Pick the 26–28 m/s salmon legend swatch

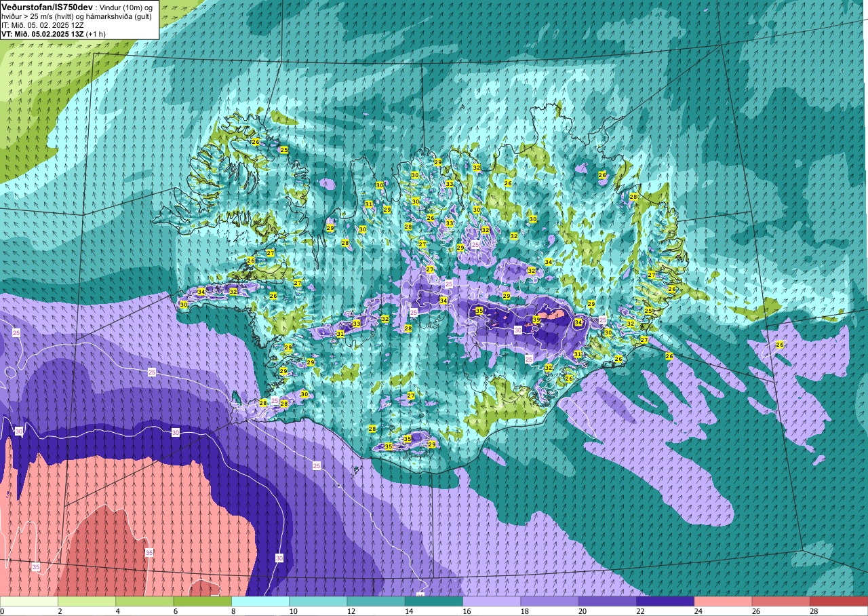(781, 601)
